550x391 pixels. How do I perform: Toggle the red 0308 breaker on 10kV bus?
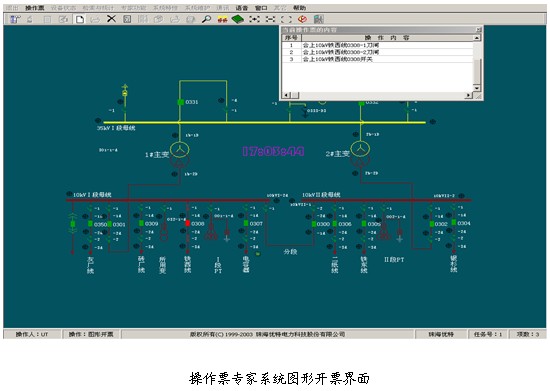click(188, 223)
